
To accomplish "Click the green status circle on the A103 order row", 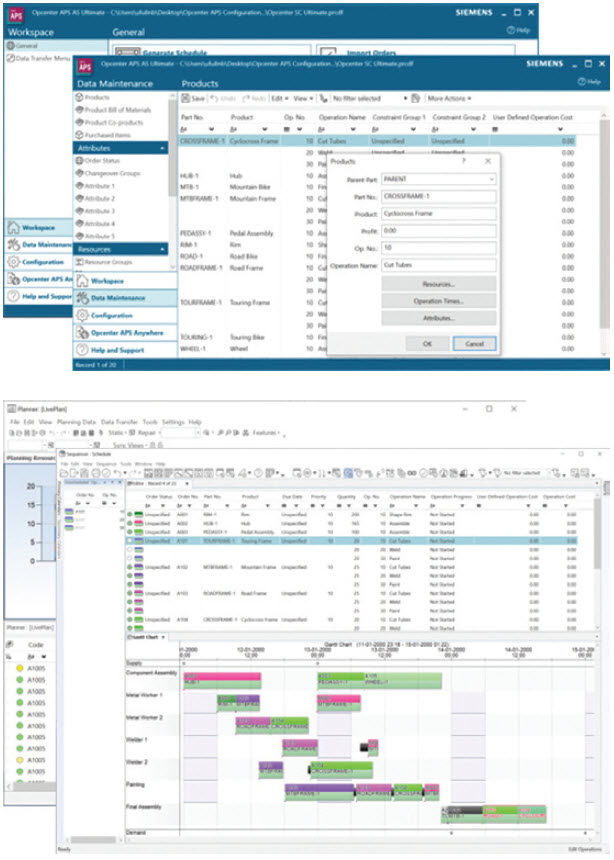I will [x=130, y=593].
